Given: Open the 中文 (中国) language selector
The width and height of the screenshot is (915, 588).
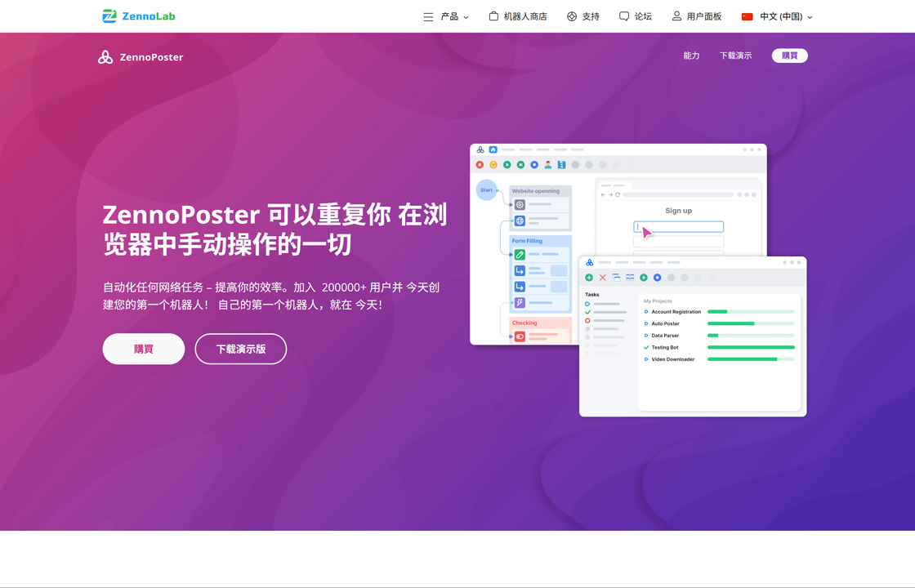Looking at the screenshot, I should coord(781,16).
